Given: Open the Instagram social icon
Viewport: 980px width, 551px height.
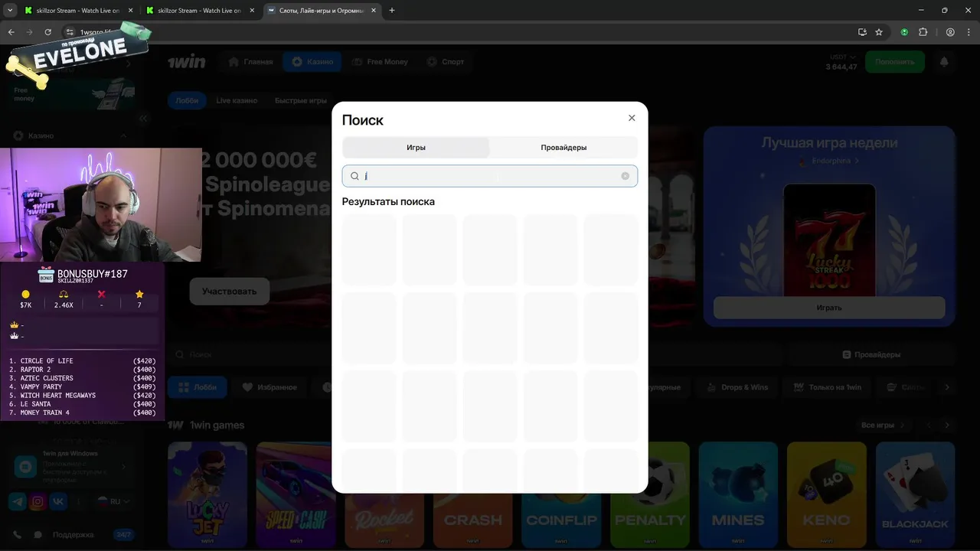Looking at the screenshot, I should [x=38, y=501].
